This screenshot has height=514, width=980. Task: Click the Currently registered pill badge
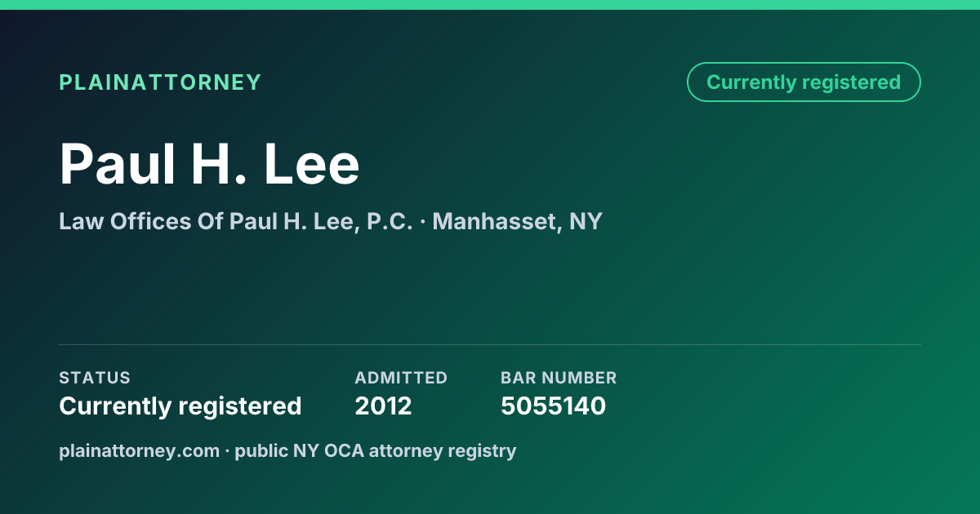coord(804,82)
